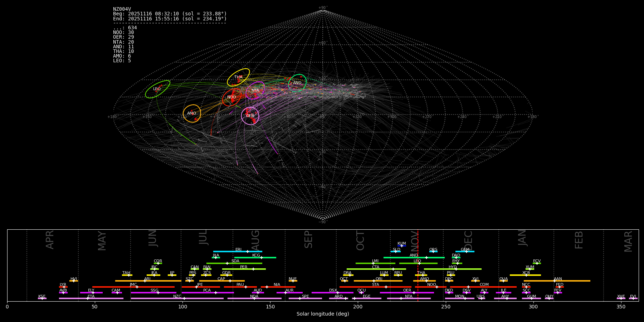Viewport: 644px width, 322px height.
Task: Click the pink OER radiant circle on sky map
Action: tap(250, 116)
